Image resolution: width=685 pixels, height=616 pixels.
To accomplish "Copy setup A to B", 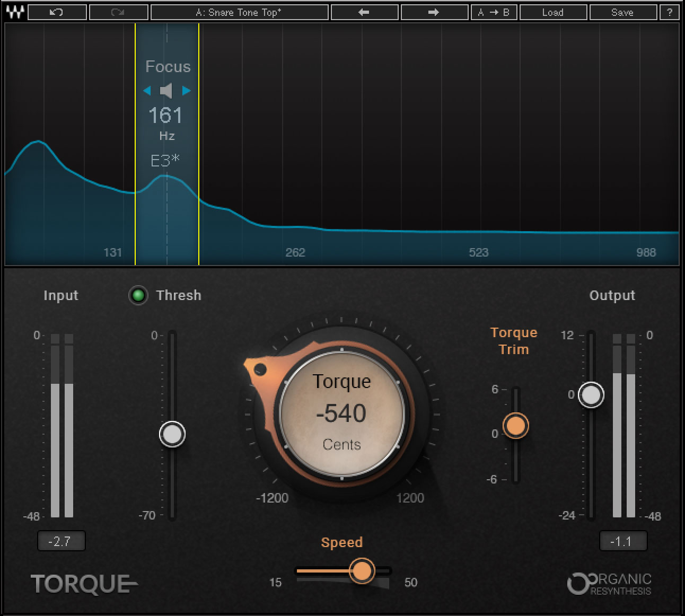I will (494, 12).
